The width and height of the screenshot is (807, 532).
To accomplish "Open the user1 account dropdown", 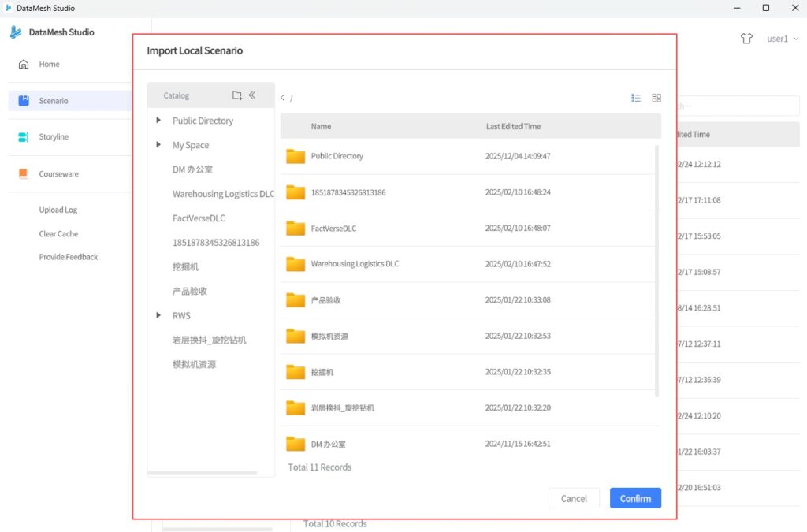I will click(783, 39).
